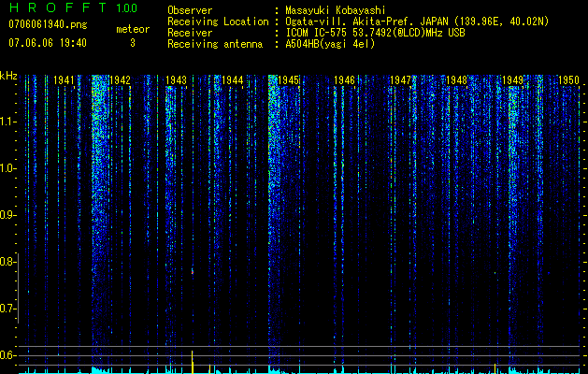Click the version number 1.0.0
588x374 pixels.
(x=127, y=8)
